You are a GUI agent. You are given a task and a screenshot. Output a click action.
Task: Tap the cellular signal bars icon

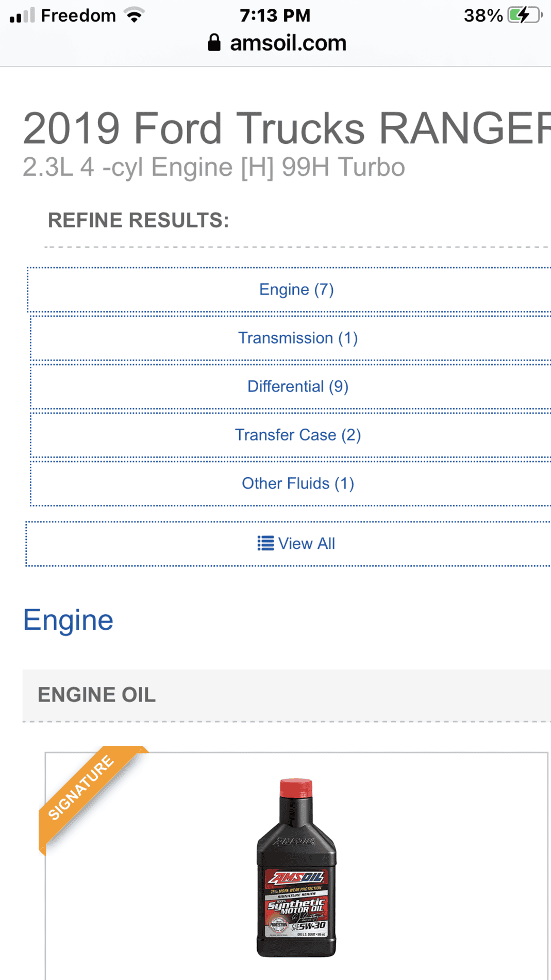[x=22, y=15]
